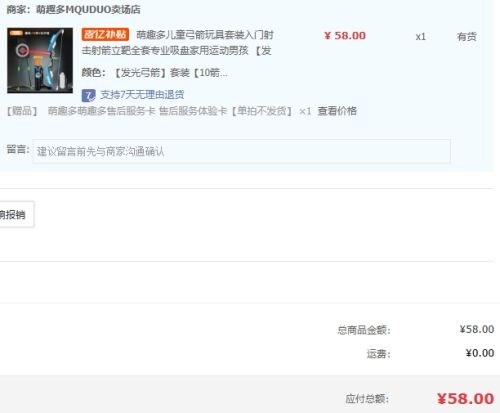Click the 运费 value ¥0.00
The image size is (500, 413).
click(480, 353)
